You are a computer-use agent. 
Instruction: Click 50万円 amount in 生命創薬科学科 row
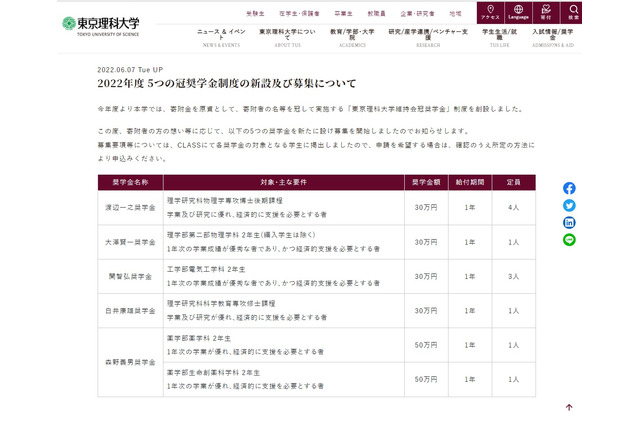pyautogui.click(x=426, y=379)
